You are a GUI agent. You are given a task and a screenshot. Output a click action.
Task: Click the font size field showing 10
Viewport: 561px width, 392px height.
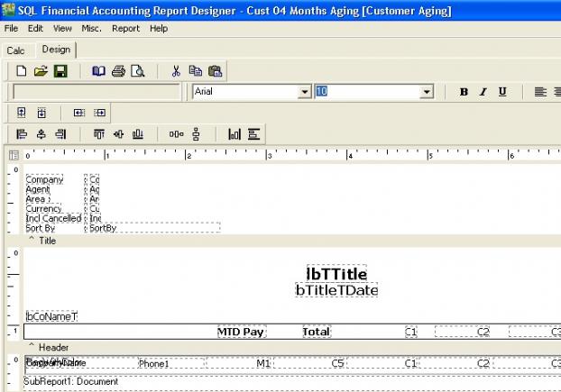pos(367,92)
